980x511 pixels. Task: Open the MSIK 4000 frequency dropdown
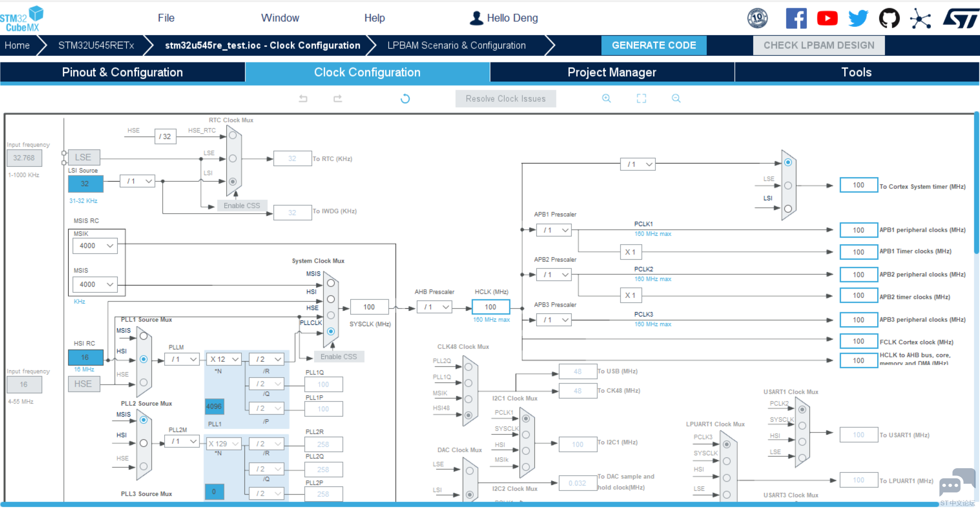click(x=96, y=246)
